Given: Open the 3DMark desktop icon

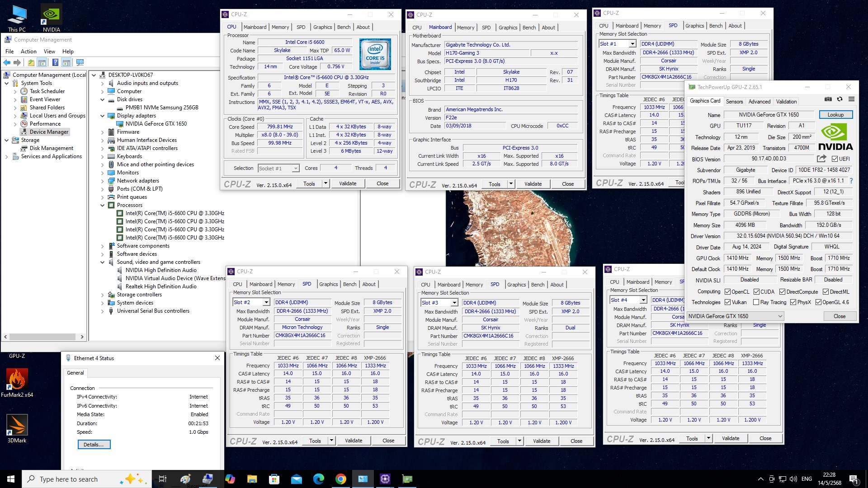Looking at the screenshot, I should click(x=17, y=428).
